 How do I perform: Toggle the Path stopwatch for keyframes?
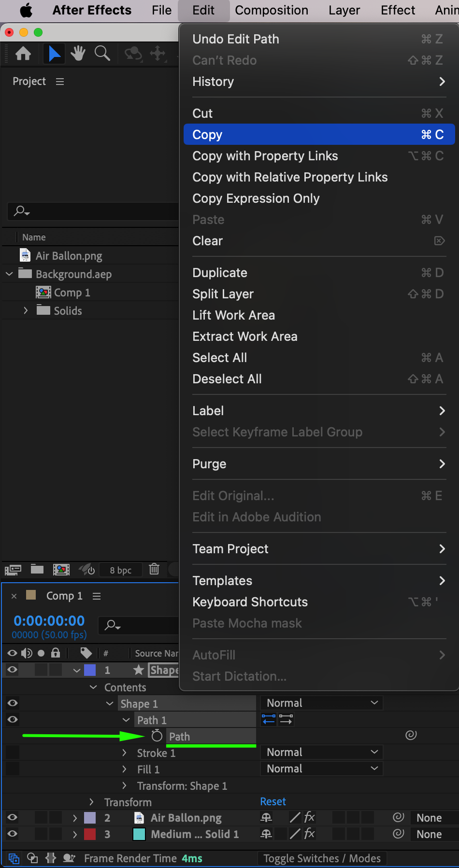(157, 736)
